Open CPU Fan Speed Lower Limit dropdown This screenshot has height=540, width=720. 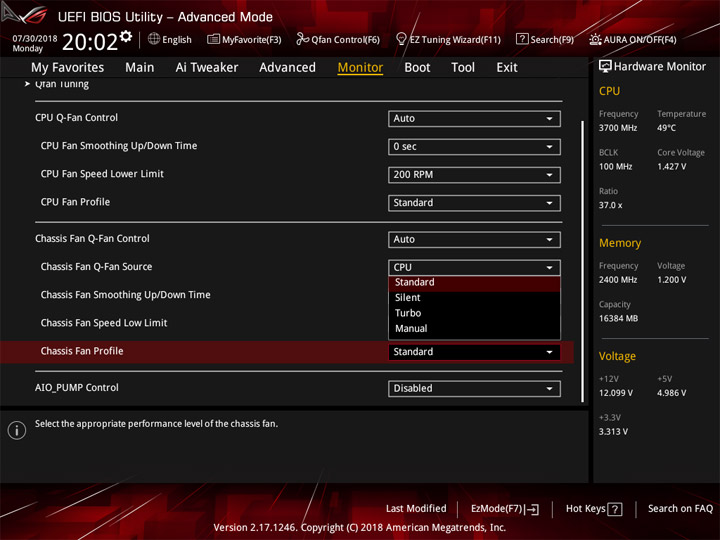(474, 175)
